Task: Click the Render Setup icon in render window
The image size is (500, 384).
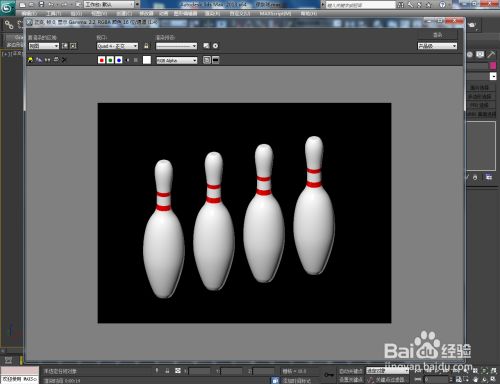Action: (x=206, y=46)
